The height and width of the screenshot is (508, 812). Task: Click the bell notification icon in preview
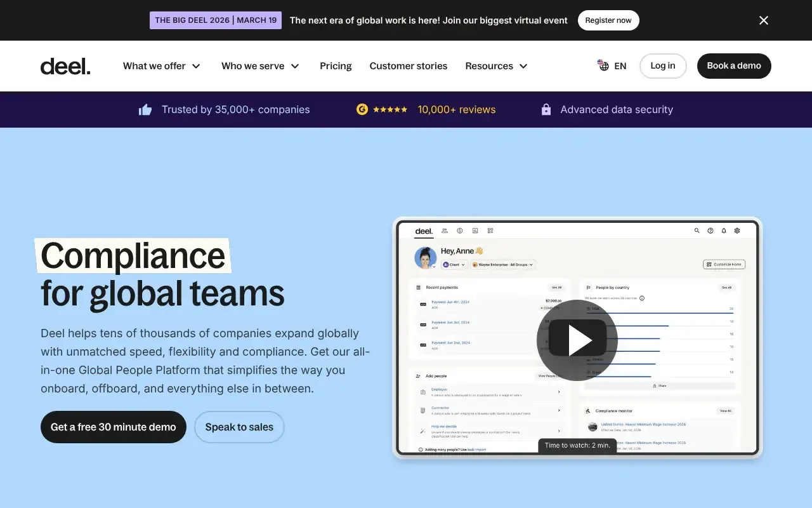(x=724, y=231)
